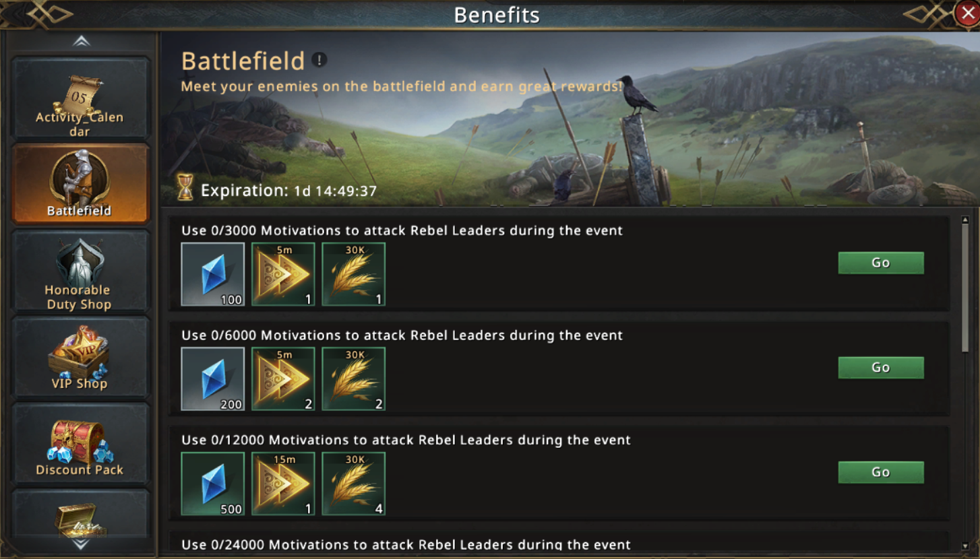This screenshot has height=559, width=980.
Task: Select the 5m speedup in the 3000 Motivations row
Action: [x=283, y=274]
